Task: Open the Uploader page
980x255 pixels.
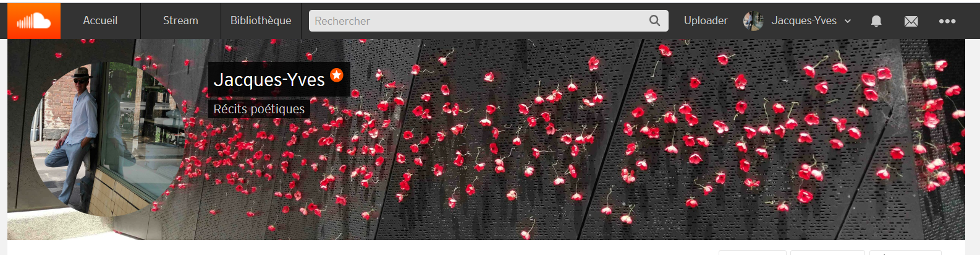Action: 706,20
